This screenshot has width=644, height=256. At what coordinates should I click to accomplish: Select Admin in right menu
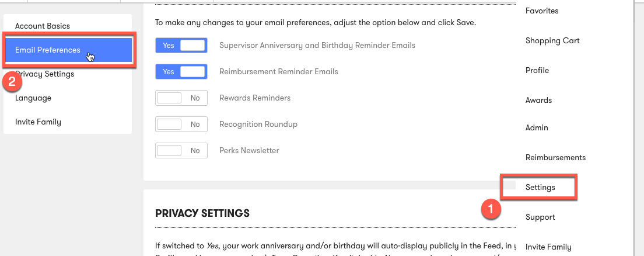(537, 127)
